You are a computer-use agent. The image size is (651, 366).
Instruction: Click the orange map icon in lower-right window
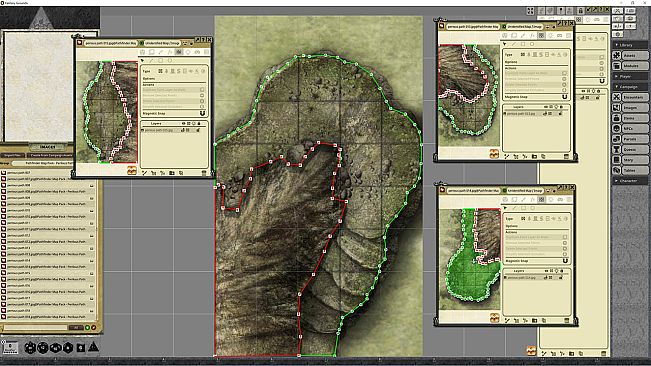pos(494,318)
